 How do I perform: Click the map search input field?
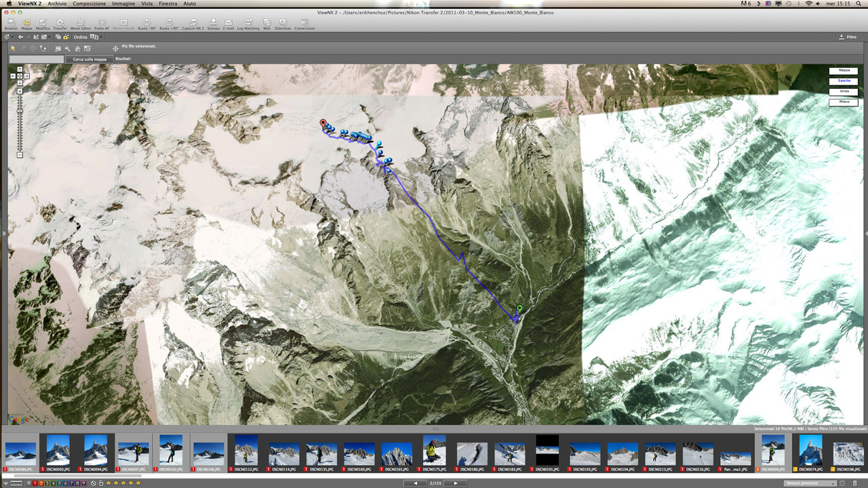coord(37,60)
